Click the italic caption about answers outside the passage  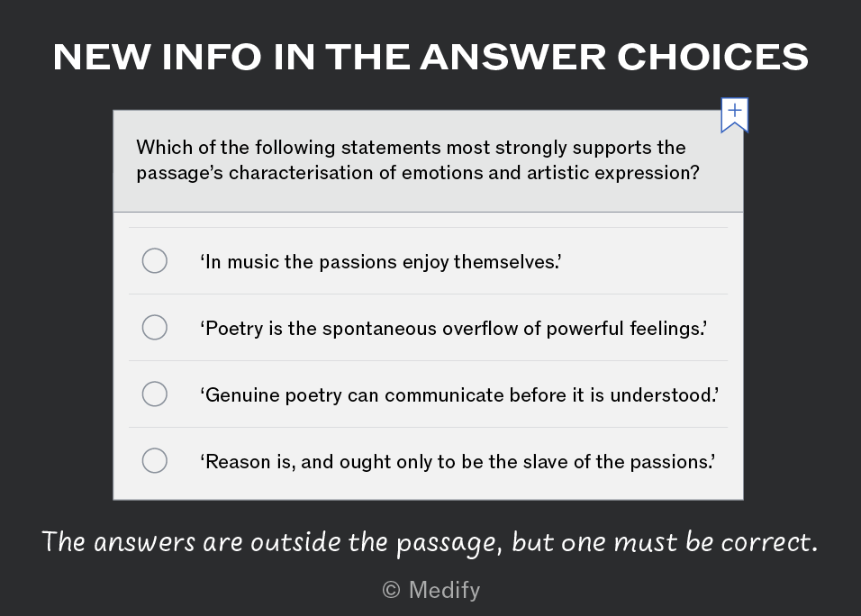(430, 542)
